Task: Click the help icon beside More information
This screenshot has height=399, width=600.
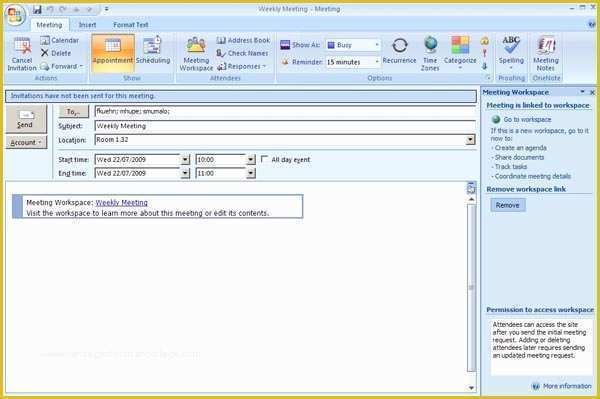Action: tap(536, 386)
